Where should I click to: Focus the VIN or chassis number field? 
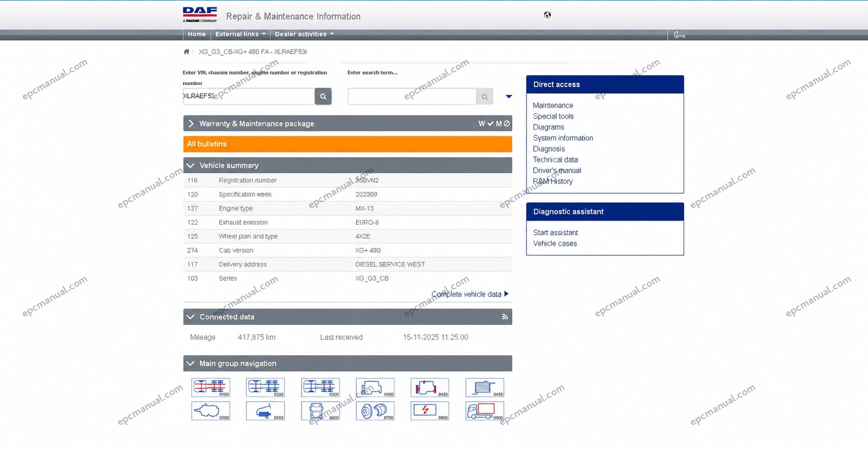[248, 96]
